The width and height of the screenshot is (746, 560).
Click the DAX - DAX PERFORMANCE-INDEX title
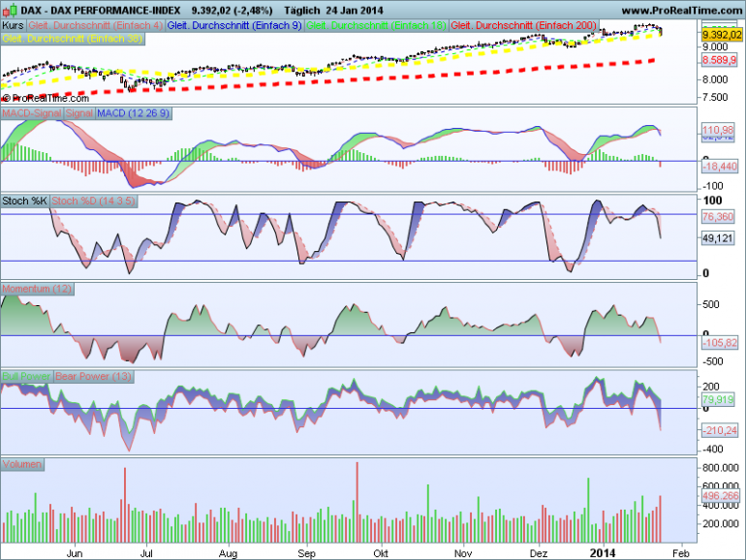point(101,10)
